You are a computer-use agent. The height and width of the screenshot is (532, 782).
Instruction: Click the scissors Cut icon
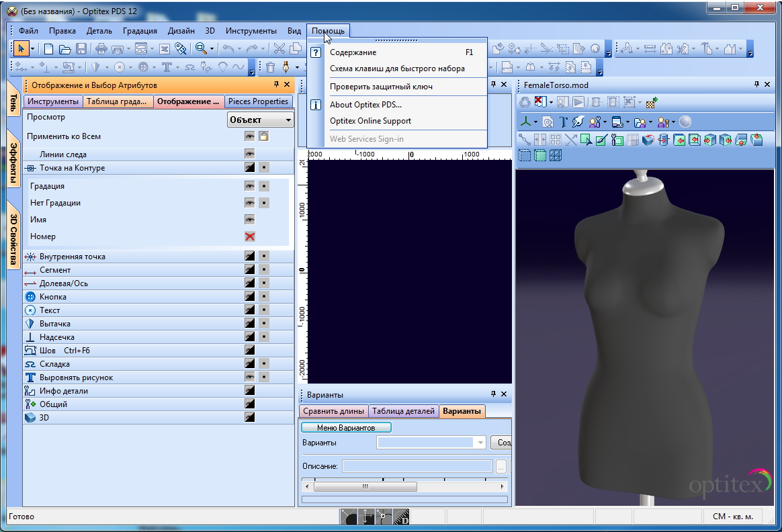click(279, 48)
